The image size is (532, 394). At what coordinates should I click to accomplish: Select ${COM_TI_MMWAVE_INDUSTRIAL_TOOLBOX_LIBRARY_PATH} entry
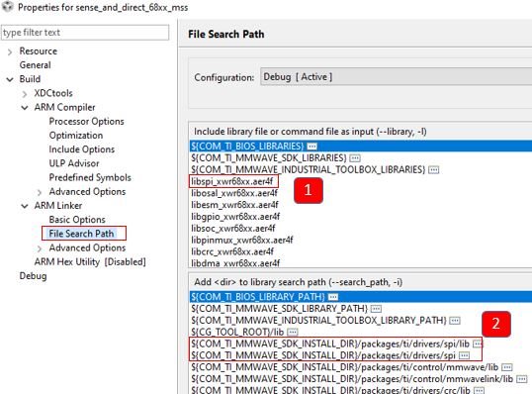318,321
